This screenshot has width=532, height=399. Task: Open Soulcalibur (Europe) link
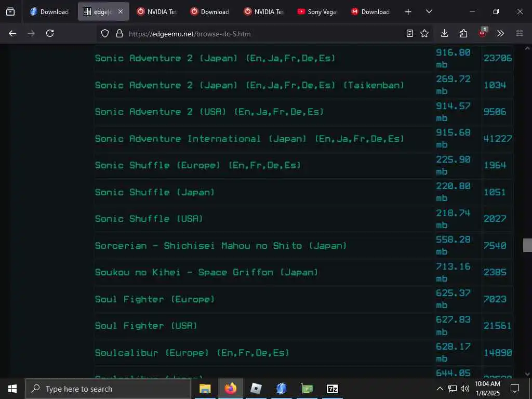pos(192,353)
